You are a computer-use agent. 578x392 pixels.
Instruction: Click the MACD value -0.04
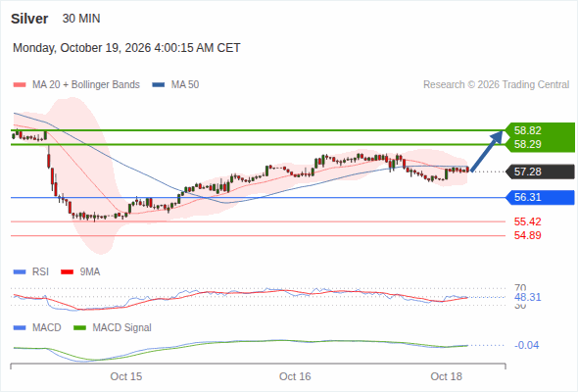coord(526,345)
